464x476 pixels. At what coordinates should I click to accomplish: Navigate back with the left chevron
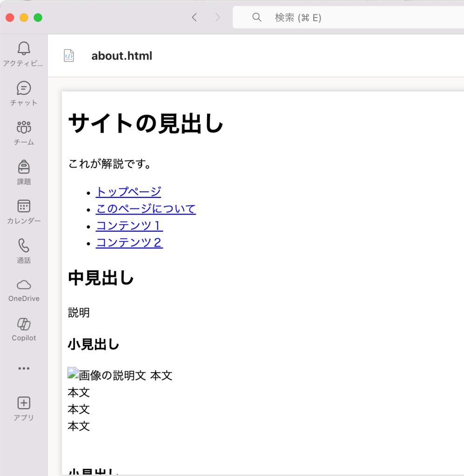tap(195, 18)
